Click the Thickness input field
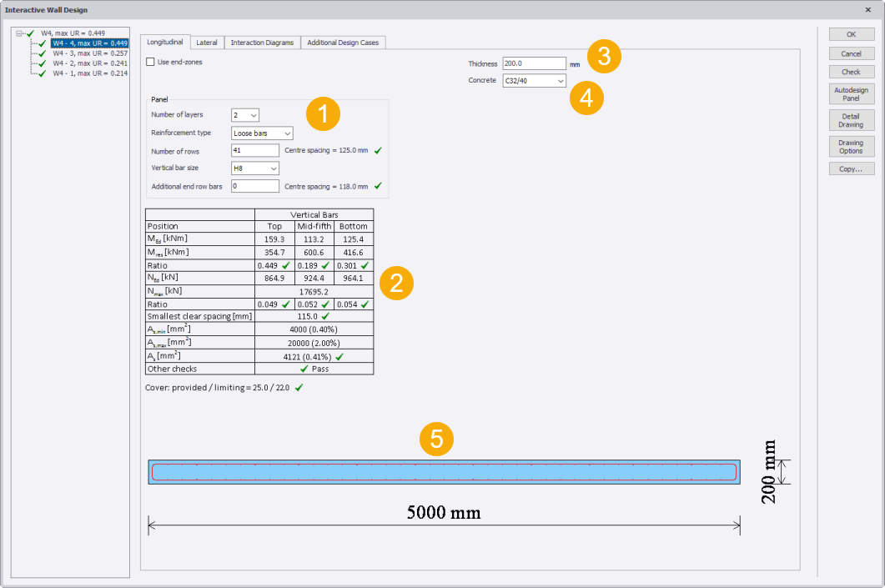This screenshot has width=885, height=588. coord(534,63)
